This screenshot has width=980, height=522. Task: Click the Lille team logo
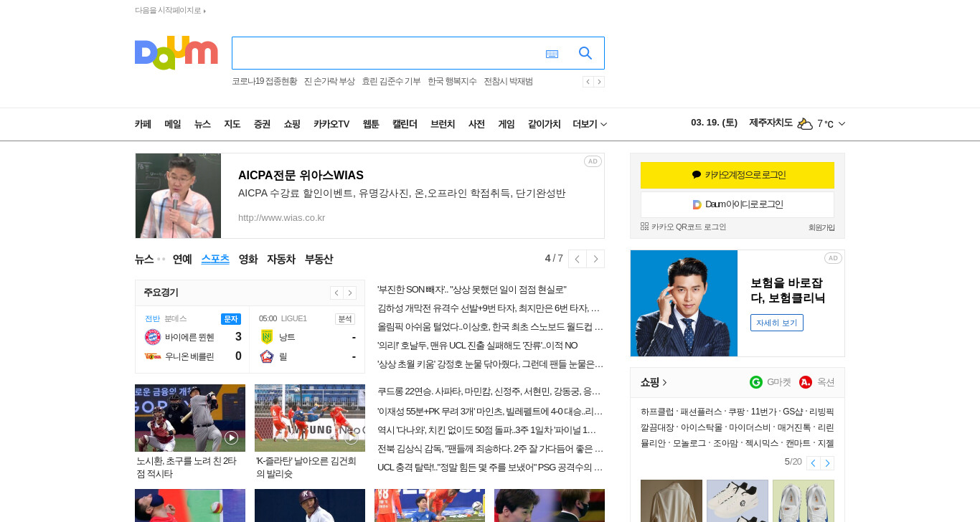click(267, 356)
